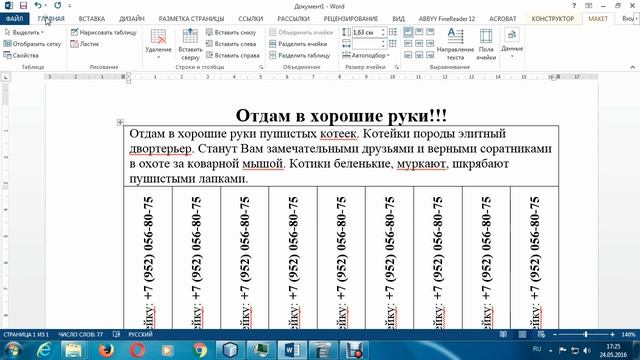Click Направление текста text direction

[x=455, y=44]
